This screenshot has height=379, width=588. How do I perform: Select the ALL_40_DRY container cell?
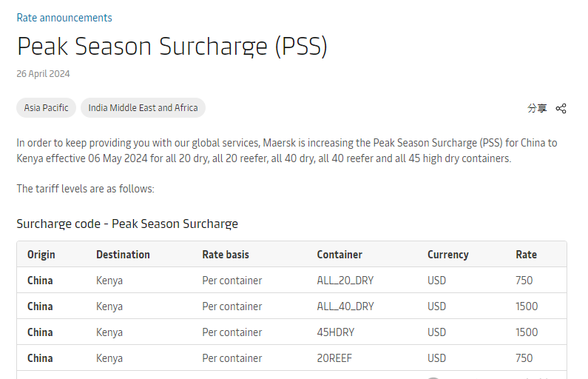tap(345, 306)
